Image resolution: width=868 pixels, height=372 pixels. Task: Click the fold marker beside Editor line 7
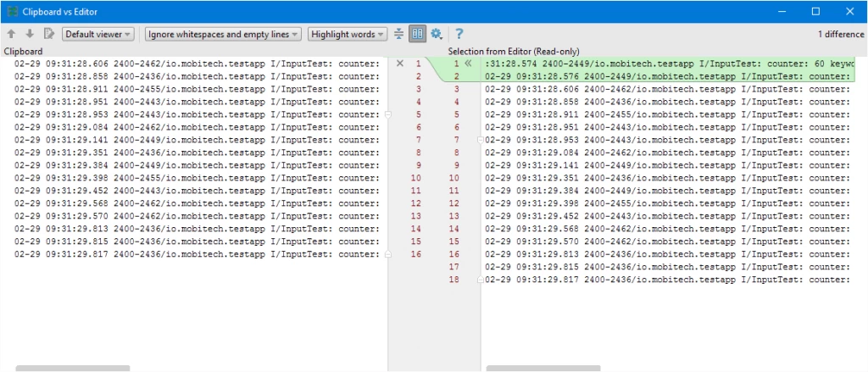pyautogui.click(x=481, y=140)
